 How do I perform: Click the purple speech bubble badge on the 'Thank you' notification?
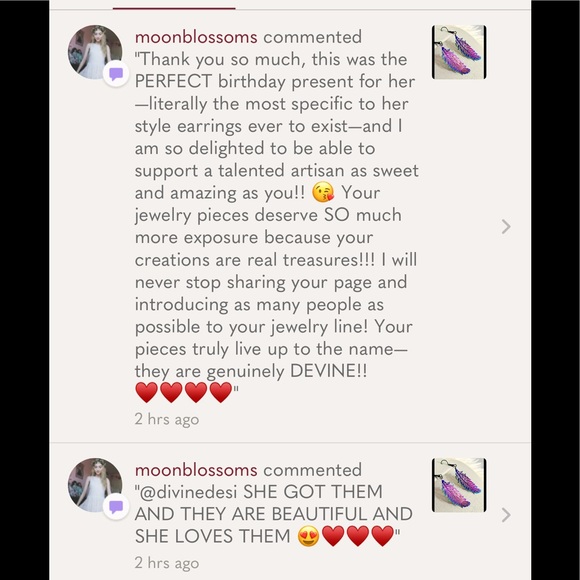tap(116, 74)
